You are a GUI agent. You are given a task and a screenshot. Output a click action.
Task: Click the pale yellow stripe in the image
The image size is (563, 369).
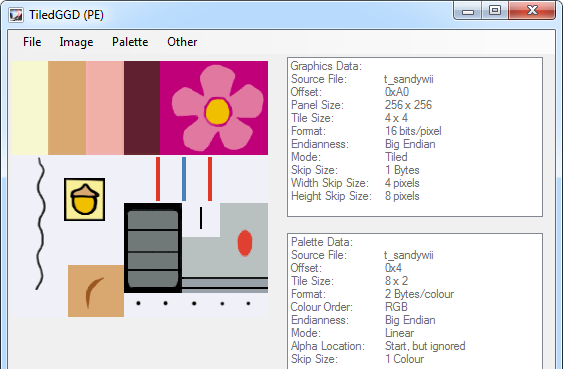tap(30, 108)
